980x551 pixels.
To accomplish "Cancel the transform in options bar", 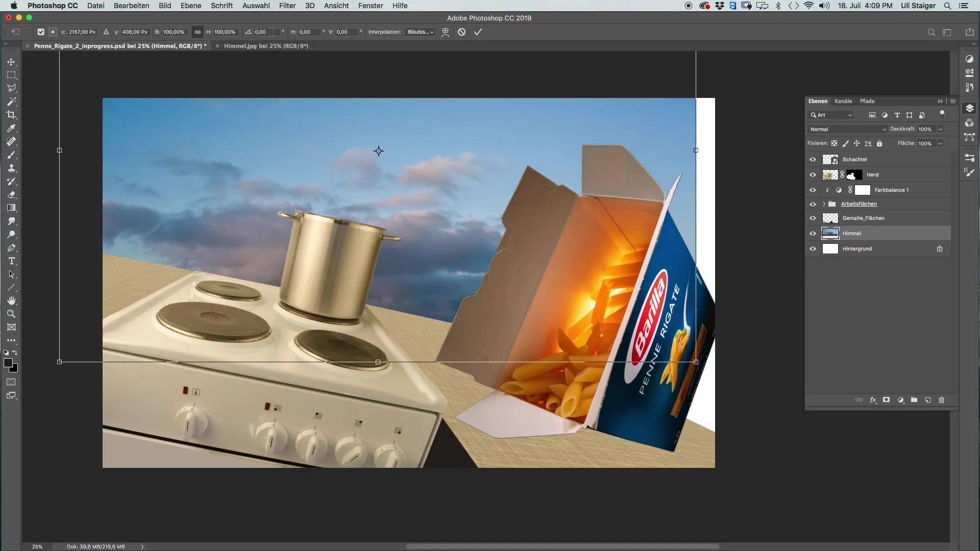I will pyautogui.click(x=461, y=32).
